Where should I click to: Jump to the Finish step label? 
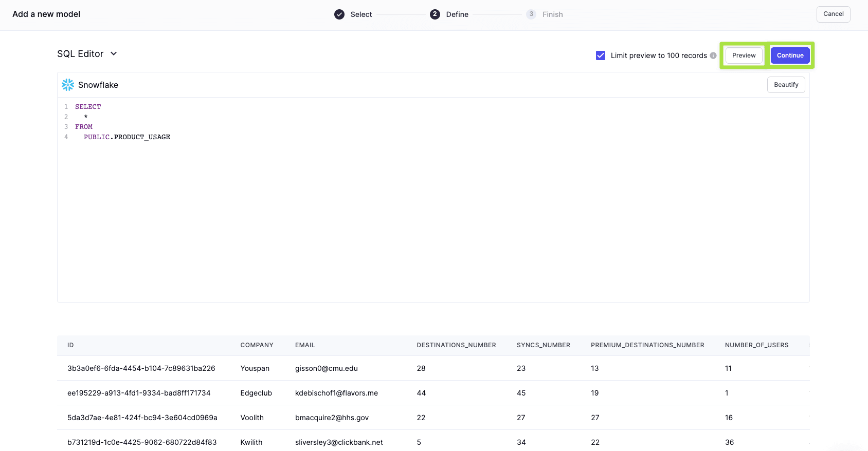(552, 14)
